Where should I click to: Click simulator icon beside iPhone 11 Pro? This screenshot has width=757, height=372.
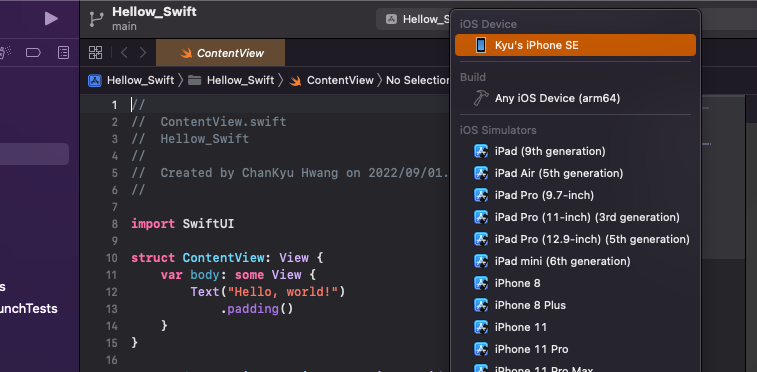[x=481, y=349]
